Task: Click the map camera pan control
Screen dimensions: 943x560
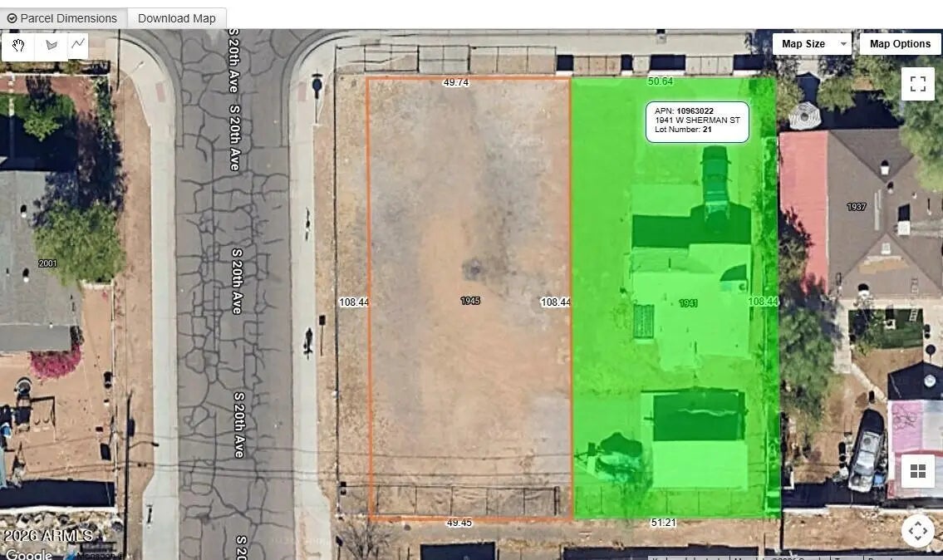Action: click(x=917, y=530)
